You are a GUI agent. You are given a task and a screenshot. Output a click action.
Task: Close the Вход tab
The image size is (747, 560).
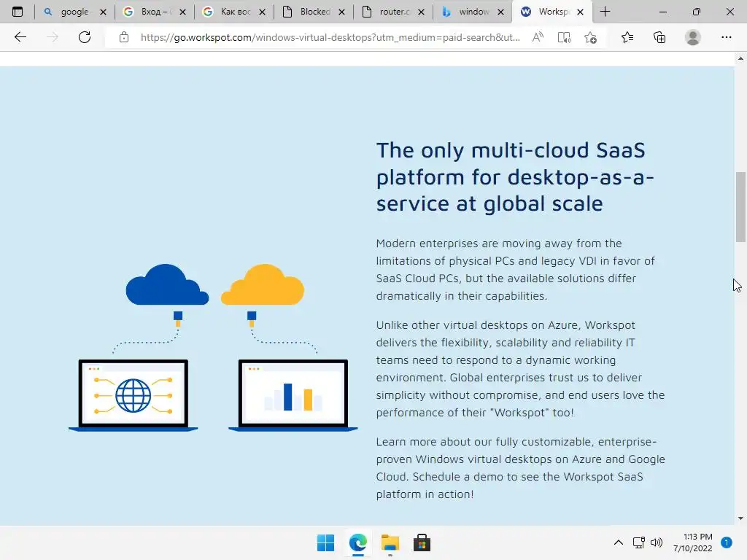(x=182, y=12)
